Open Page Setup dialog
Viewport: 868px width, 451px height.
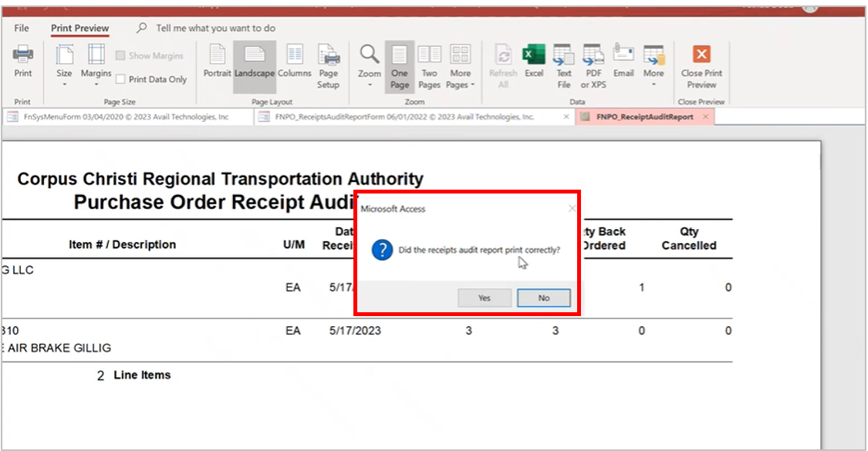click(x=329, y=66)
